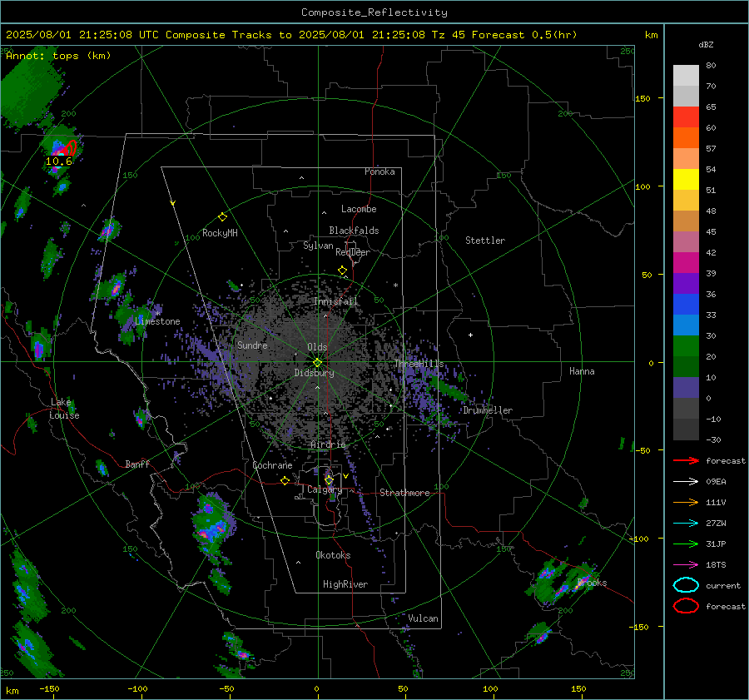749x700 pixels.
Task: Click the Banff label
Action: point(137,464)
